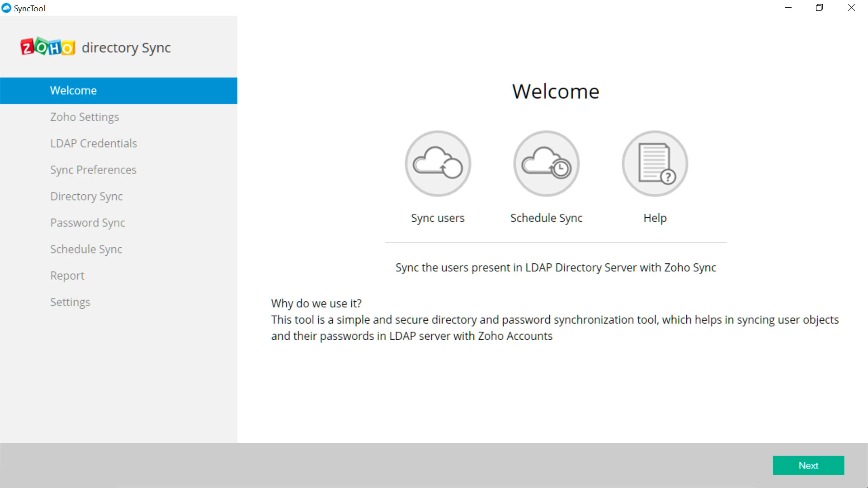Select the Welcome sidebar item
Image resolution: width=868 pixels, height=488 pixels.
73,90
